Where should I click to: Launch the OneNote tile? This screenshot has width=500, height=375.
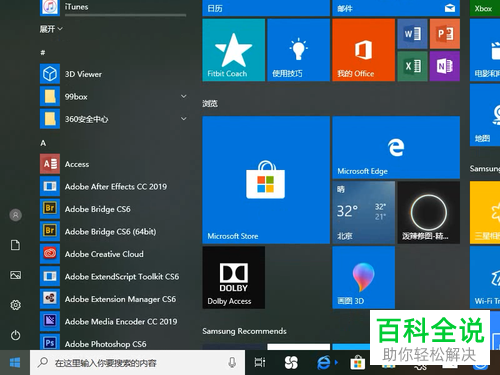pos(445,66)
